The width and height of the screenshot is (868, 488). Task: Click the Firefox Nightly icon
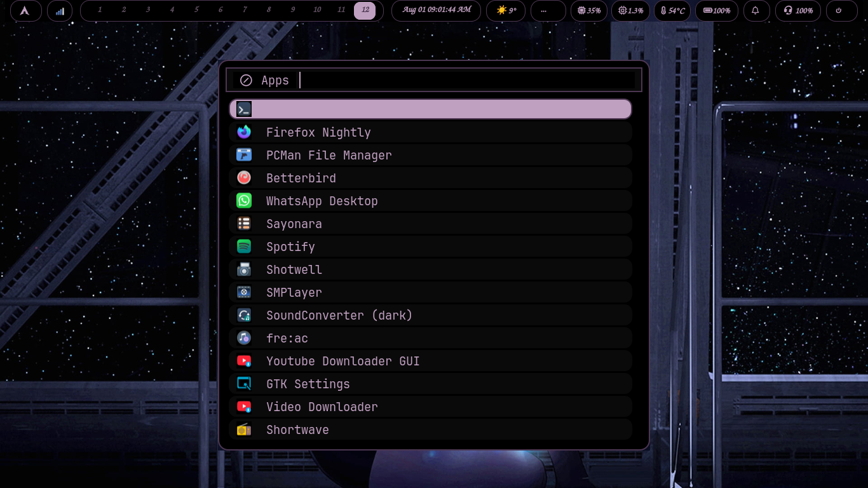pos(244,132)
